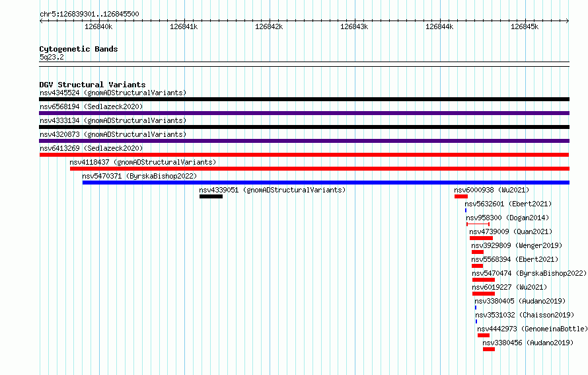The height and width of the screenshot is (375, 588).
Task: Open the nsv3380456 (Audano2019) label
Action: click(x=528, y=343)
